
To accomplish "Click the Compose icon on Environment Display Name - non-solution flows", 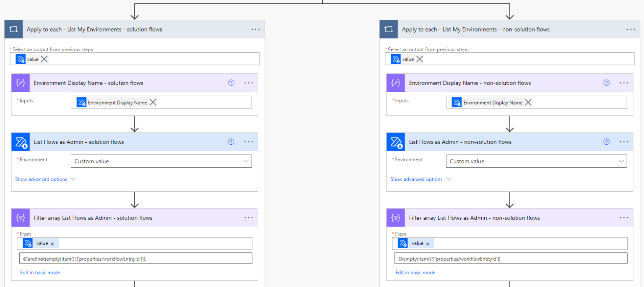I will (396, 83).
